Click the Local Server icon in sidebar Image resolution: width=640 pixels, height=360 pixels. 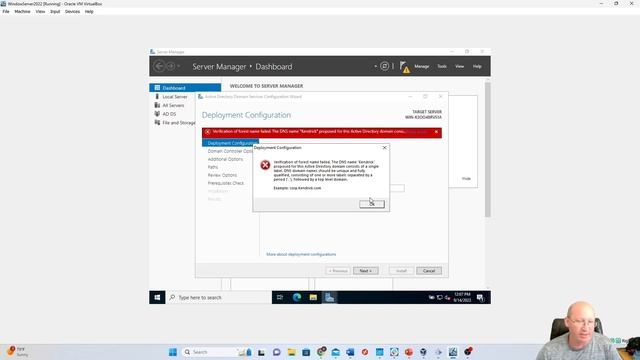tap(157, 96)
